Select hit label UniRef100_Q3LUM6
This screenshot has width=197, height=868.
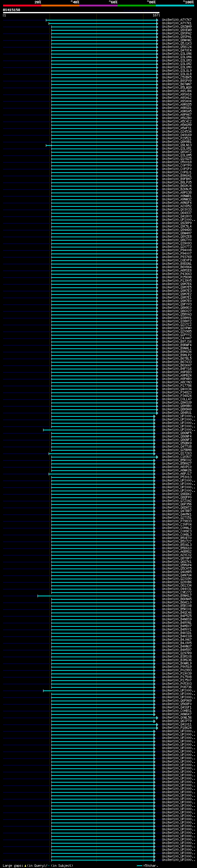click(x=177, y=54)
